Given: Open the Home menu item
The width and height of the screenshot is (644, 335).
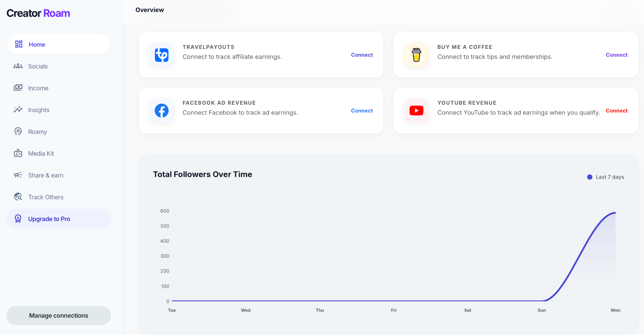Looking at the screenshot, I should pos(58,44).
